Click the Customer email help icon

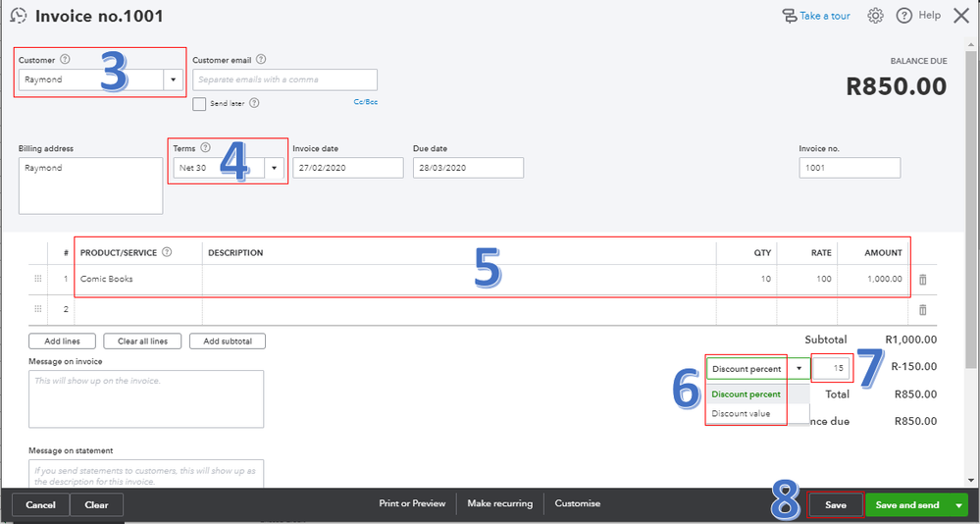coord(261,60)
